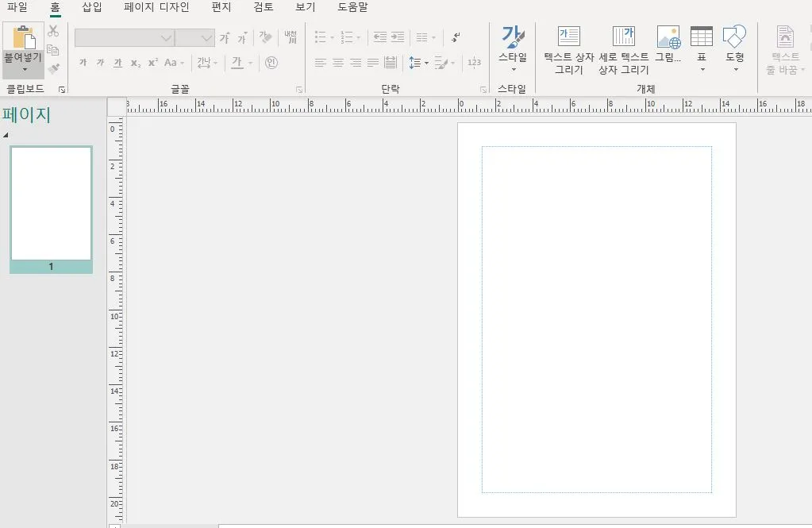Open the Paragraph group dialog launcher
The image size is (812, 528).
point(483,90)
